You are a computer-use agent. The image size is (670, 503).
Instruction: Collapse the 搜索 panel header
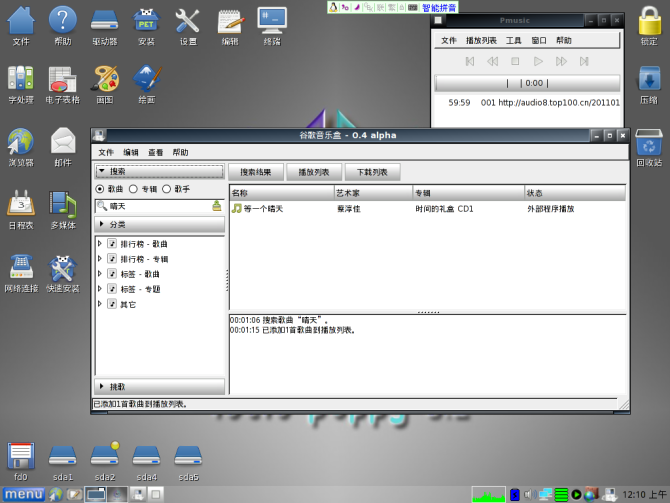point(160,172)
